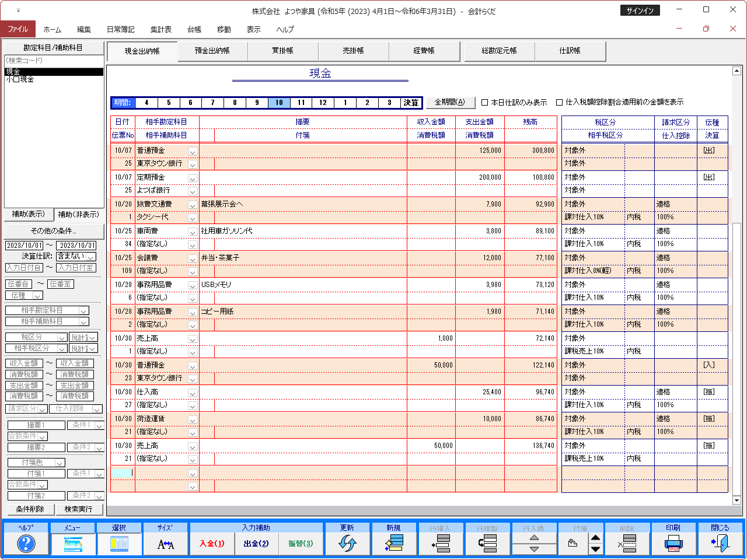Click the 全期間(A) button
The width and height of the screenshot is (747, 560).
pyautogui.click(x=450, y=102)
